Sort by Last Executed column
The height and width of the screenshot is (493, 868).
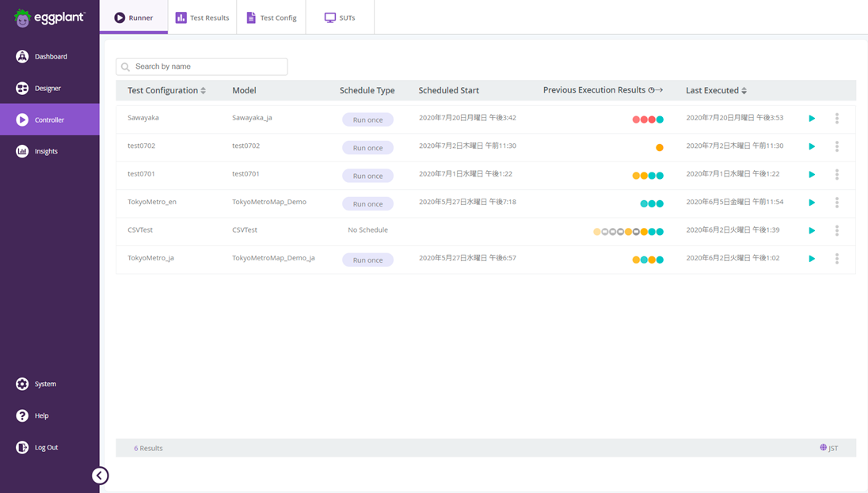tap(744, 91)
